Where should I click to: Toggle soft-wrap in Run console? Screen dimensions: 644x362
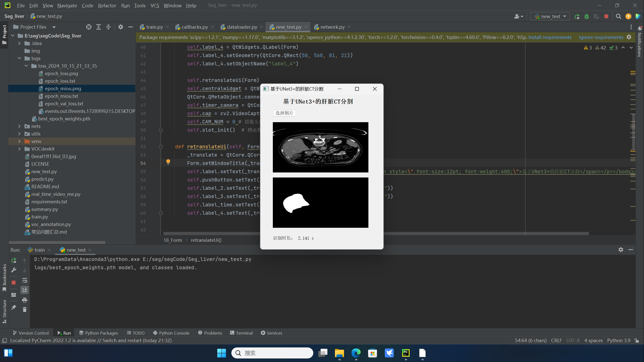[24, 280]
